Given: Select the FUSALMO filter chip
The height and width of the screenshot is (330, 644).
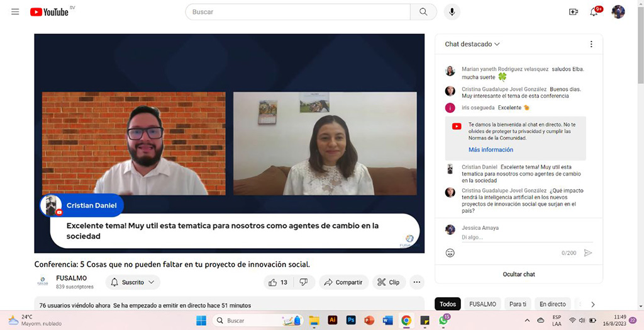Looking at the screenshot, I should [x=482, y=304].
